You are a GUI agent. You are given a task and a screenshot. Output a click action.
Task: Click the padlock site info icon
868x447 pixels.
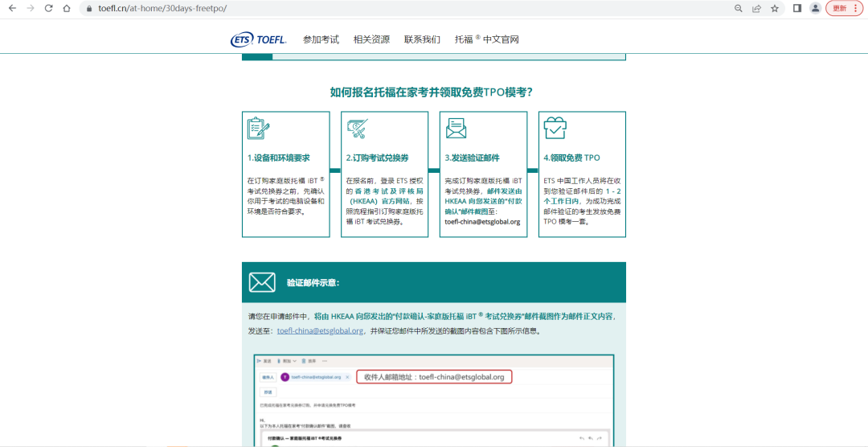[89, 8]
